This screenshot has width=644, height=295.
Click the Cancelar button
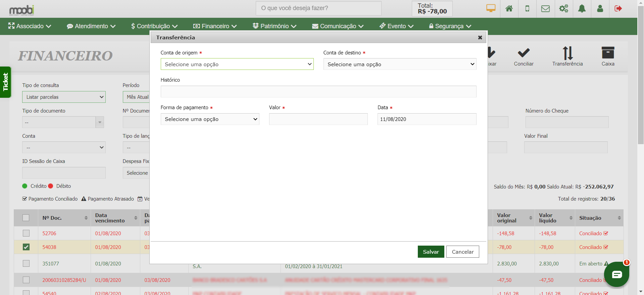[462, 252]
